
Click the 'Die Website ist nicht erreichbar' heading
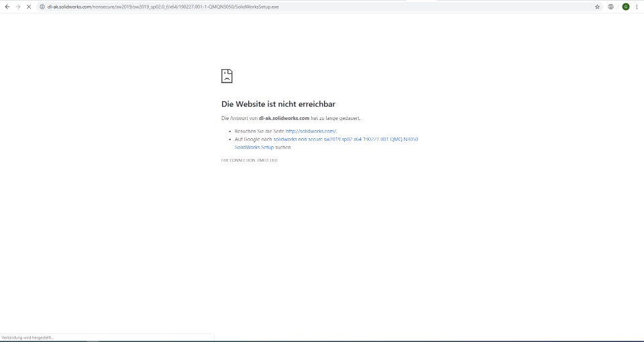pos(278,104)
